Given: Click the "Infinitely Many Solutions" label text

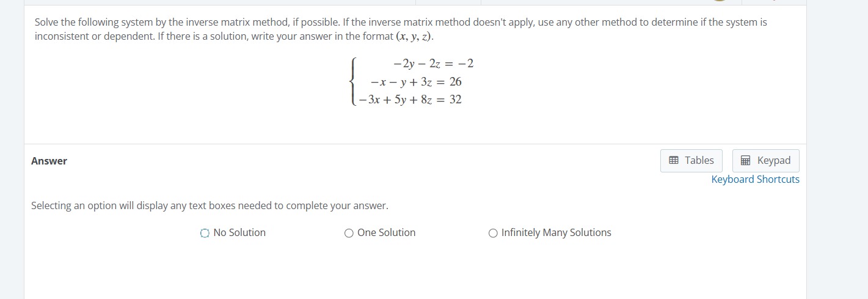Looking at the screenshot, I should pos(556,232).
